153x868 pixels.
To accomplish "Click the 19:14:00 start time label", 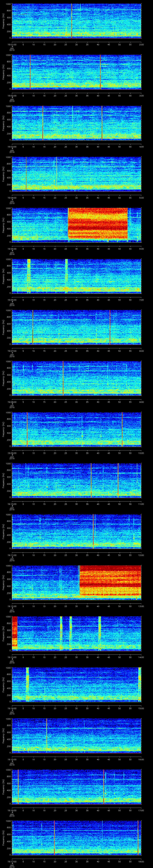I will click(x=12, y=708).
